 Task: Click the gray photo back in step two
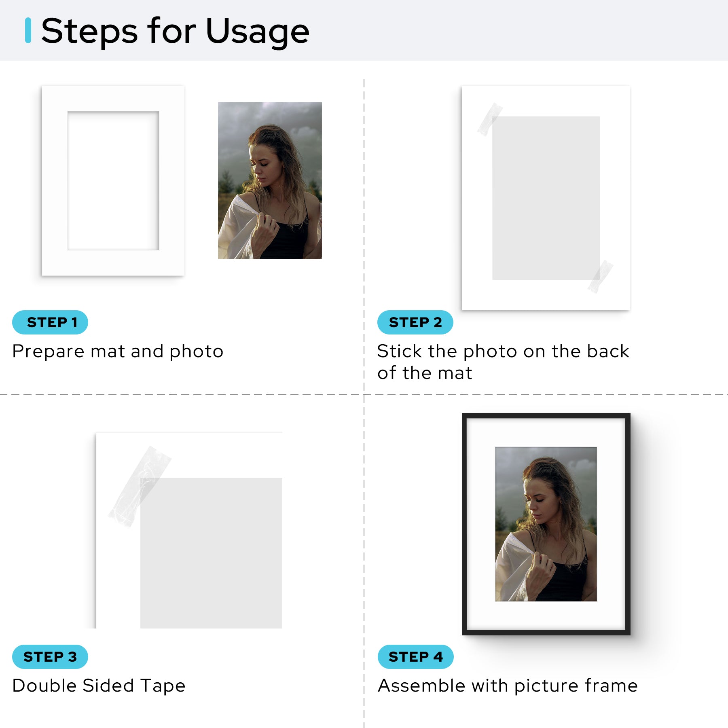tap(546, 198)
